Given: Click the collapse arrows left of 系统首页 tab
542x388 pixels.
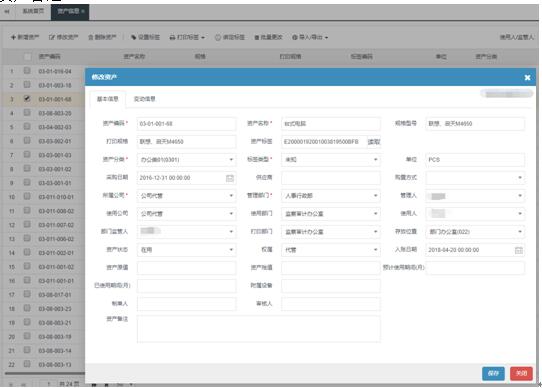Looking at the screenshot, I should [x=7, y=11].
